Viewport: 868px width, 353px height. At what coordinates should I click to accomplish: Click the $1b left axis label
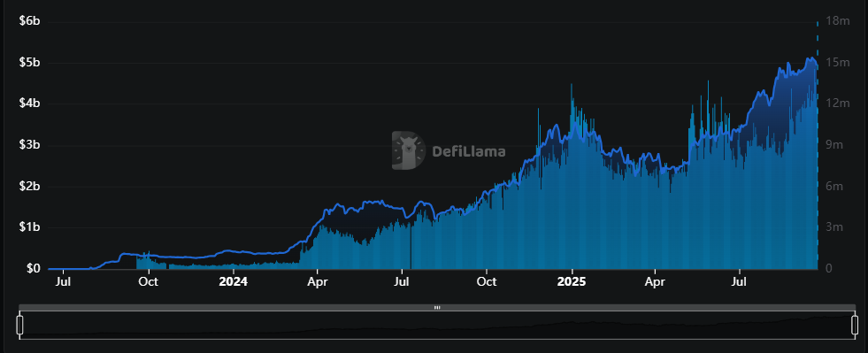click(30, 227)
